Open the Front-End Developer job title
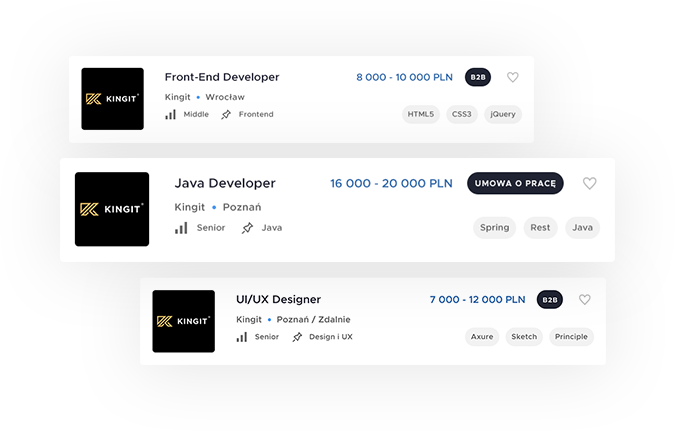Image resolution: width=675 pixels, height=431 pixels. (x=221, y=77)
